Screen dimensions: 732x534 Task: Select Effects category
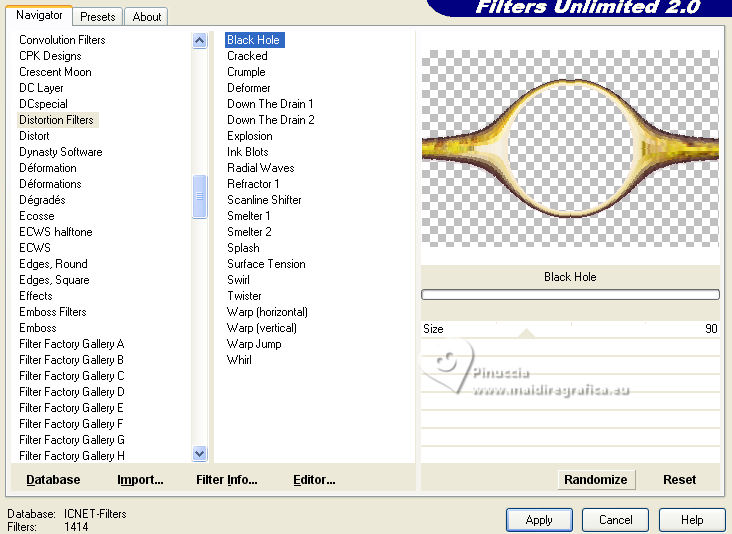(35, 295)
